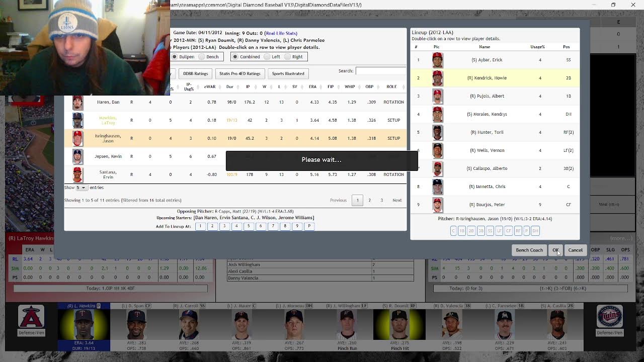Select the Bullpen radio button
The image size is (644, 362).
click(x=175, y=57)
